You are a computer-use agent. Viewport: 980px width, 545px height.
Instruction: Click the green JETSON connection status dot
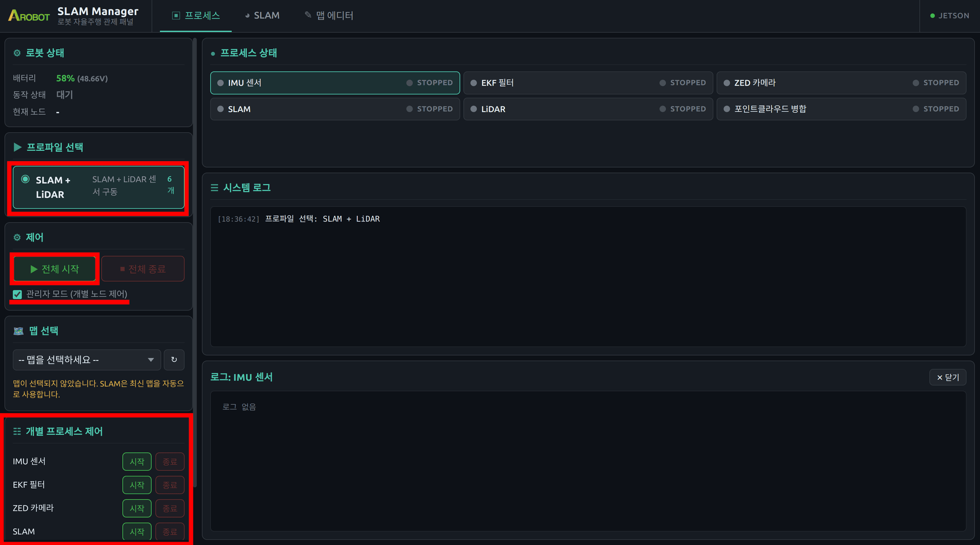pyautogui.click(x=932, y=16)
